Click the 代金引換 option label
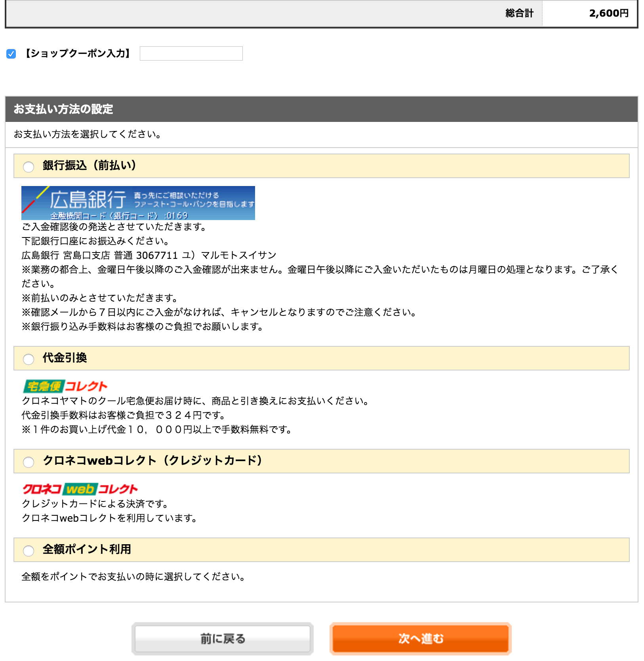Screen dimensions: 644x661 point(65,358)
